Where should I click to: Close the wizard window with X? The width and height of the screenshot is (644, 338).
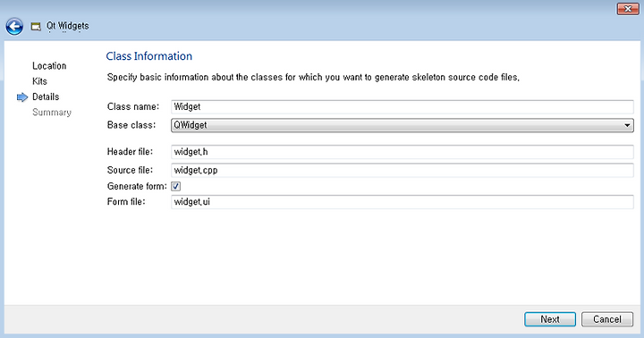(628, 9)
